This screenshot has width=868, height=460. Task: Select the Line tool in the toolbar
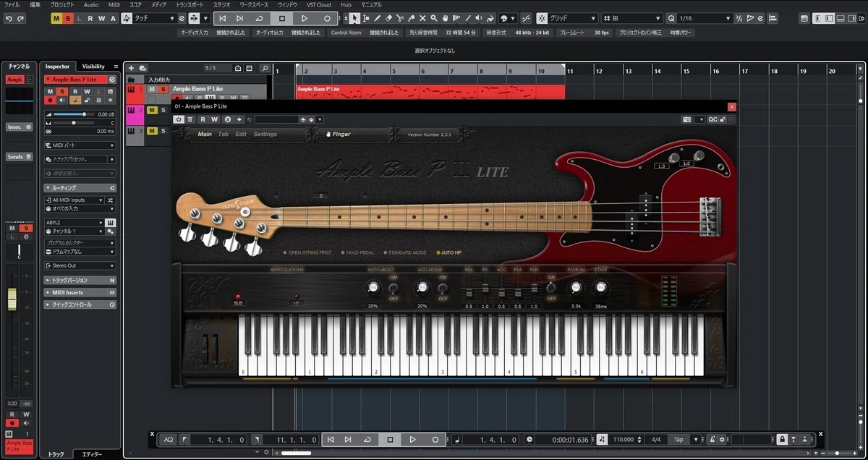point(468,18)
